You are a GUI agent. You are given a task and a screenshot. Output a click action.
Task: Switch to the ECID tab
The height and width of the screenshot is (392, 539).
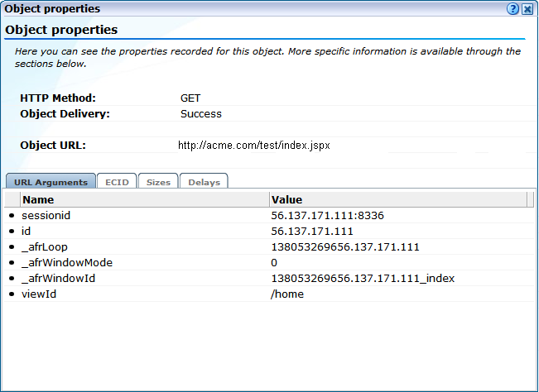[117, 181]
